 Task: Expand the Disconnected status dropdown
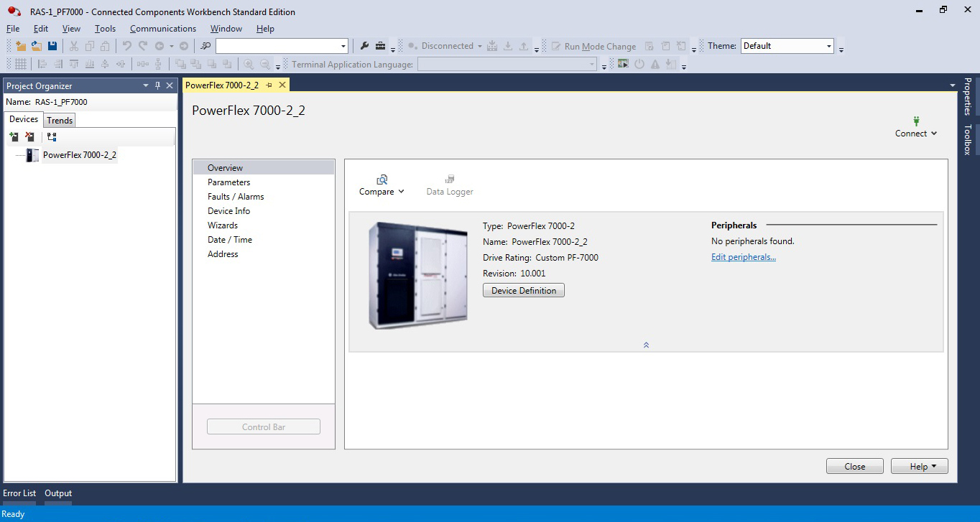[480, 46]
